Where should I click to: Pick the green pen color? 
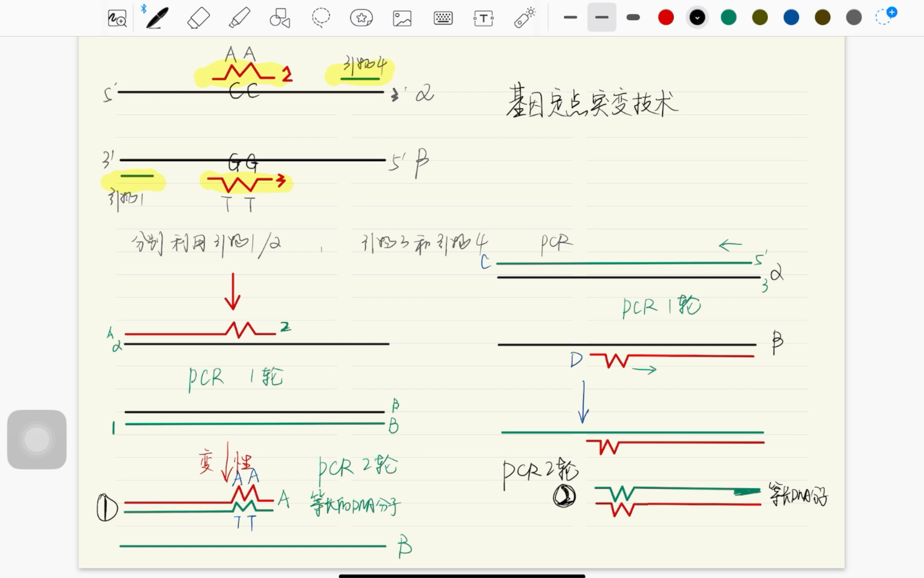(x=729, y=18)
